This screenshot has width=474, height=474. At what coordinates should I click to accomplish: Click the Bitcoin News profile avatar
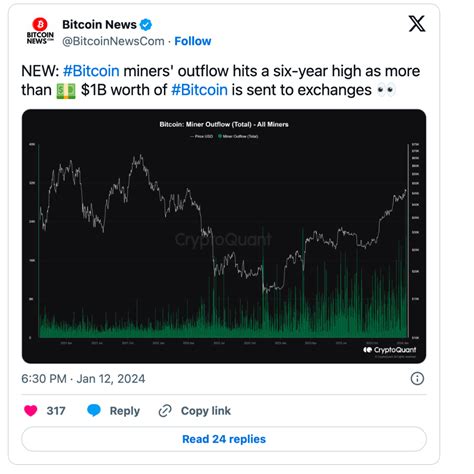(x=40, y=31)
